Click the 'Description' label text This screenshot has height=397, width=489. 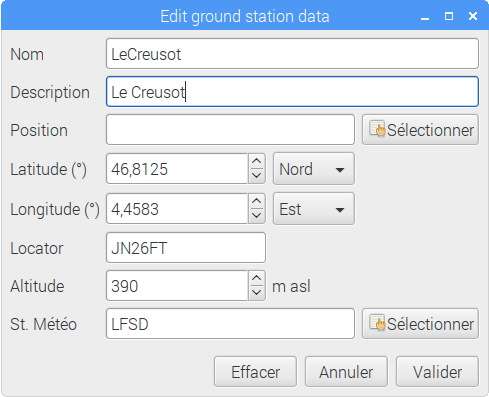click(50, 93)
